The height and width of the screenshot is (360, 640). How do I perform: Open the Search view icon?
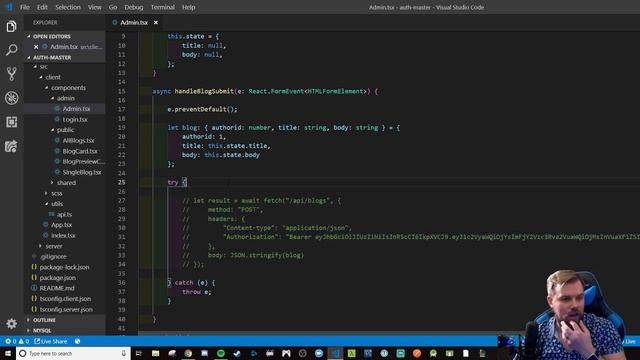point(11,50)
